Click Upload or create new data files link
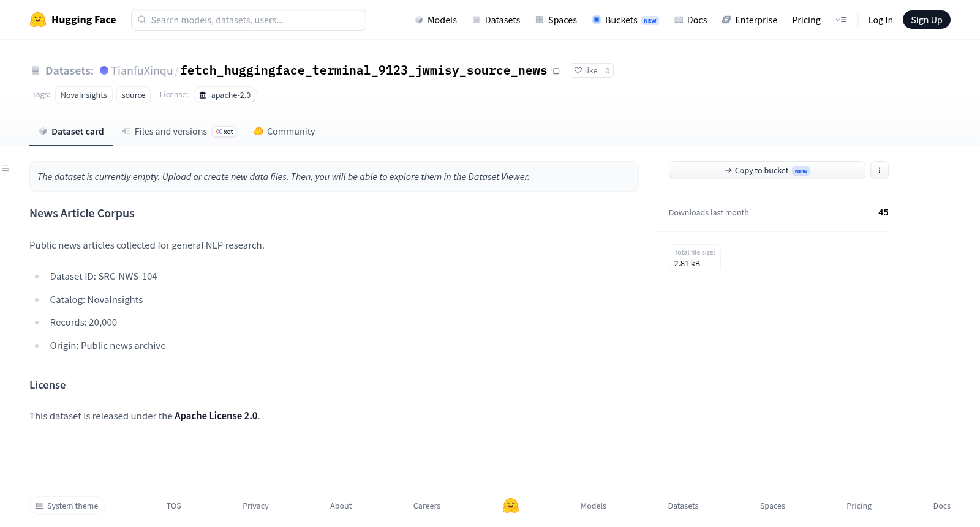 (x=224, y=176)
